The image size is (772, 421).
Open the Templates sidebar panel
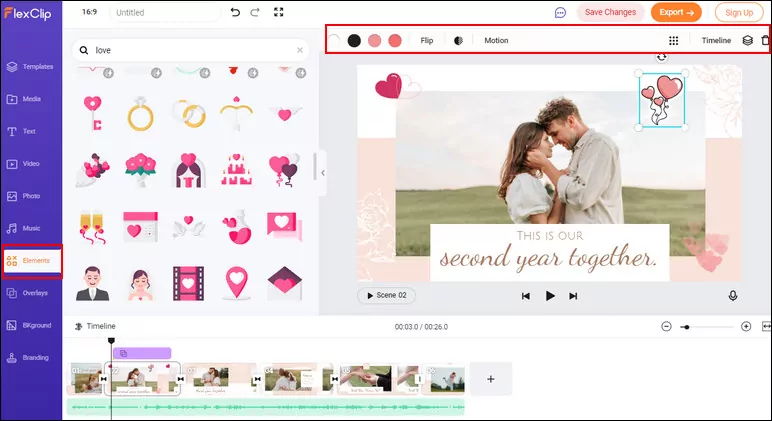(30, 66)
